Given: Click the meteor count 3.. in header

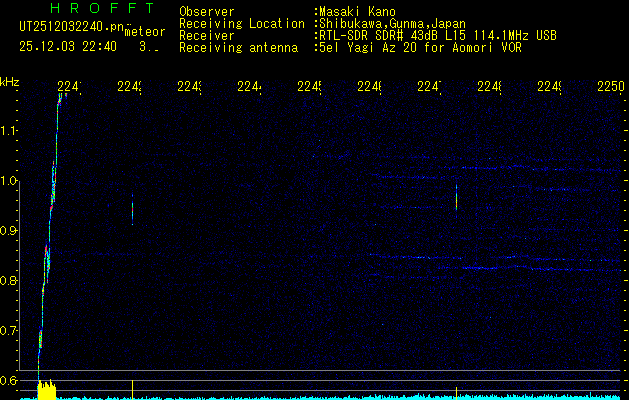Looking at the screenshot, I should click(148, 47).
